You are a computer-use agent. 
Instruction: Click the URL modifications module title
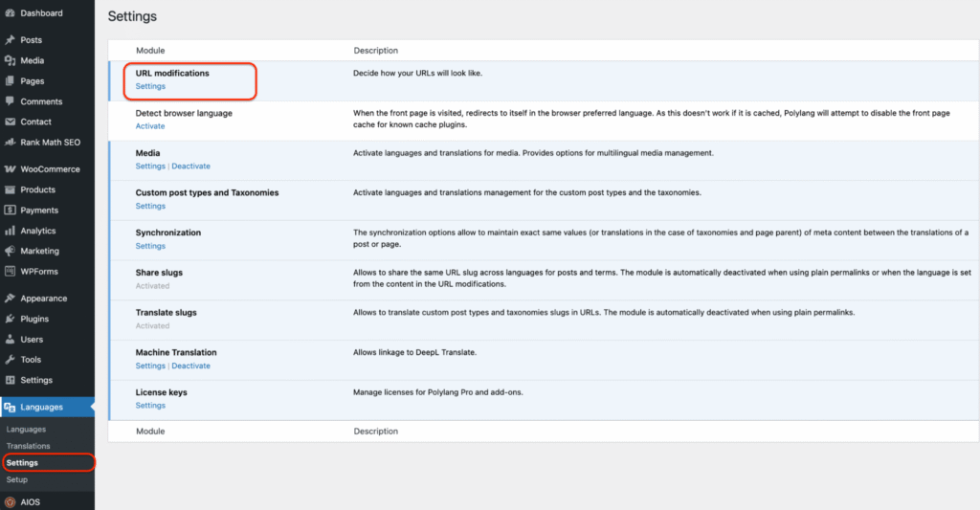point(172,73)
